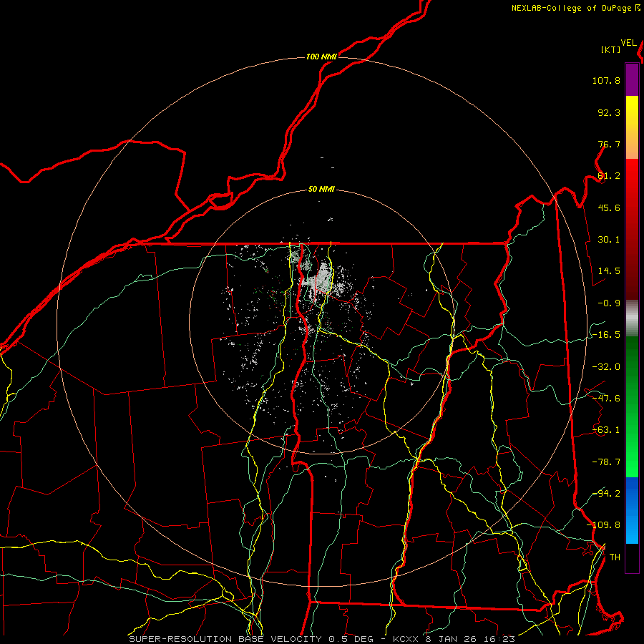The height and width of the screenshot is (644, 644).
Task: Click the 100 NMI range ring label
Action: coord(321,57)
